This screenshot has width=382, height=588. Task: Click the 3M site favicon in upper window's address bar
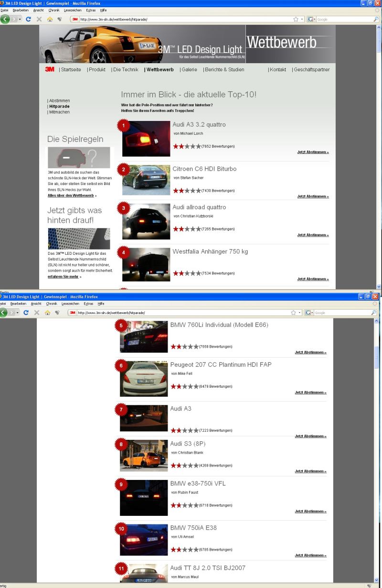pos(74,19)
